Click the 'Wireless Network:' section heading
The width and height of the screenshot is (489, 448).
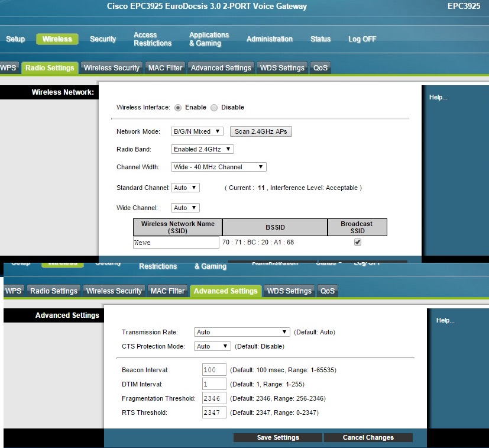click(63, 92)
